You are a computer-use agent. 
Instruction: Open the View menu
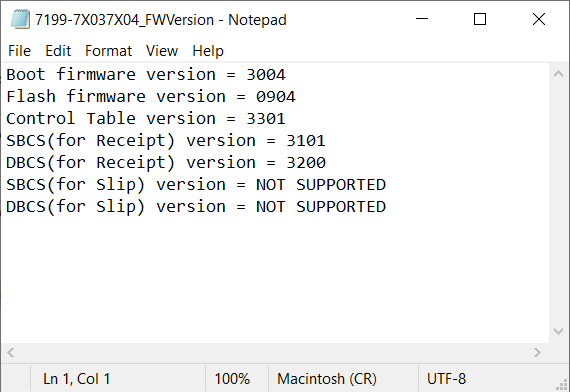point(162,51)
